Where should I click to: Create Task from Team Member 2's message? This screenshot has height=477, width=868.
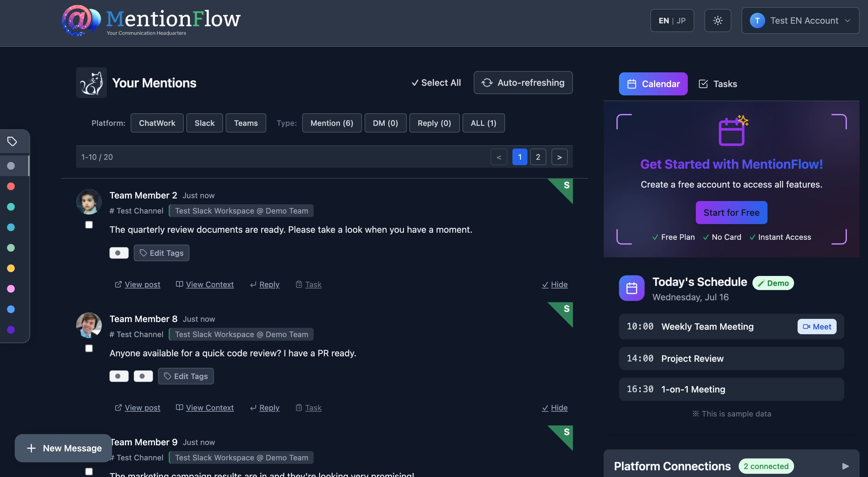tap(309, 285)
